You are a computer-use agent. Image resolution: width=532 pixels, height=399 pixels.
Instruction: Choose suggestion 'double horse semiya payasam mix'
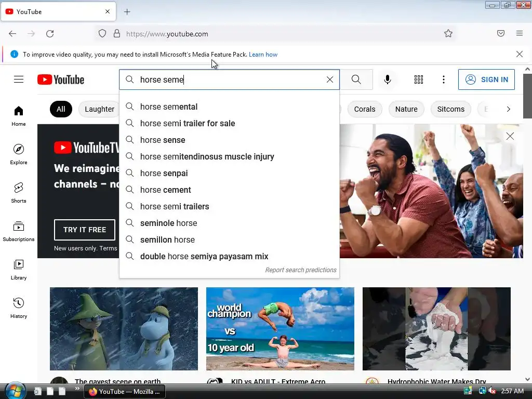pyautogui.click(x=229, y=256)
